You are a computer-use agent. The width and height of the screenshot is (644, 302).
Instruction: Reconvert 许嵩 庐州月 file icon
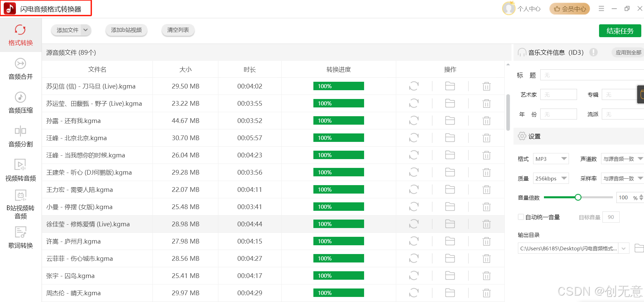click(x=414, y=241)
